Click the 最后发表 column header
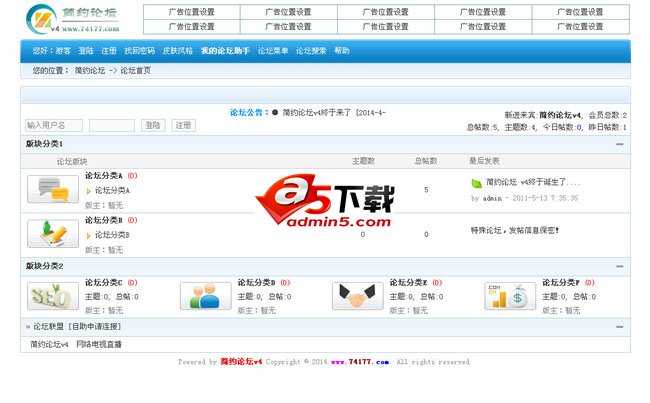 [x=484, y=161]
